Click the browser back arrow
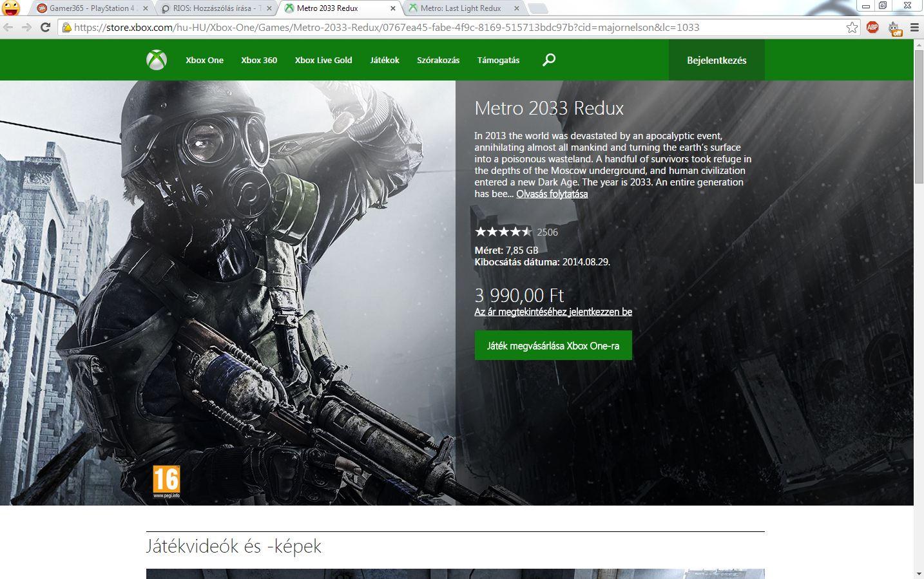This screenshot has width=924, height=579. pyautogui.click(x=8, y=27)
